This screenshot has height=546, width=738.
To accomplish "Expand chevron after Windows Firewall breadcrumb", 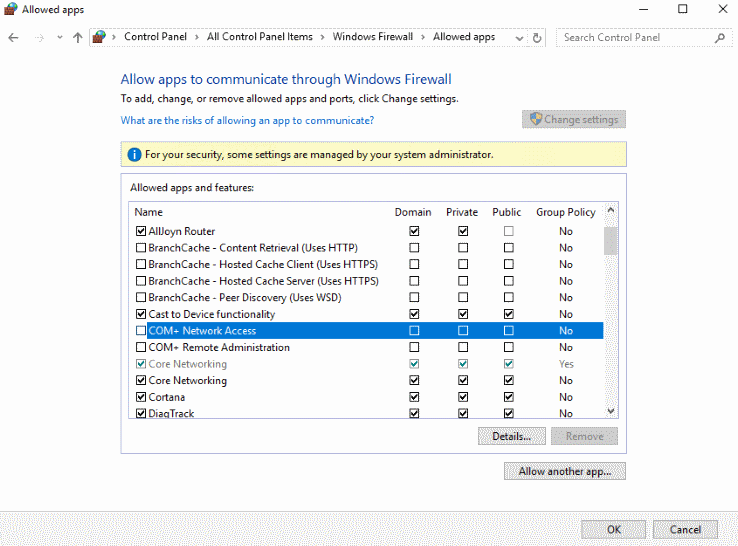I will 423,37.
